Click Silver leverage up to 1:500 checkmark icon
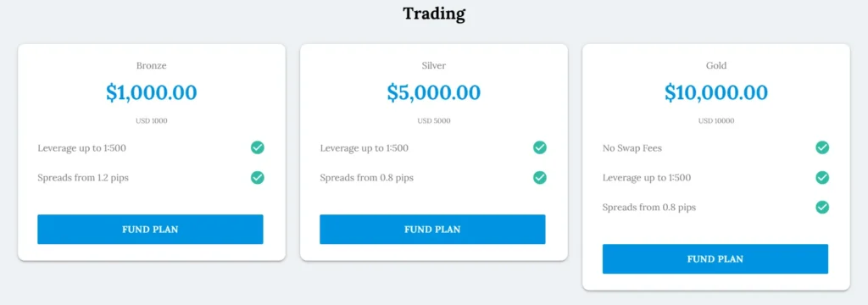The width and height of the screenshot is (868, 305). point(540,147)
